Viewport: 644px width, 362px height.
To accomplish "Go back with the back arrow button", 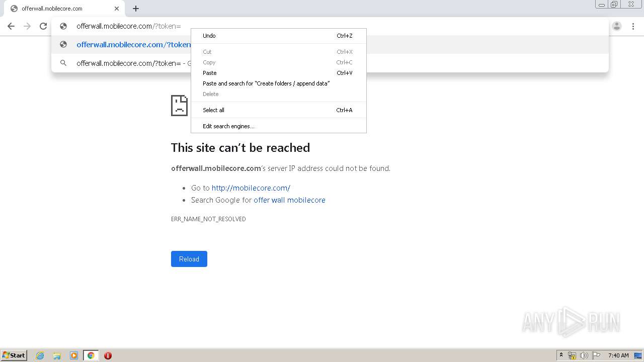I will coord(11,26).
